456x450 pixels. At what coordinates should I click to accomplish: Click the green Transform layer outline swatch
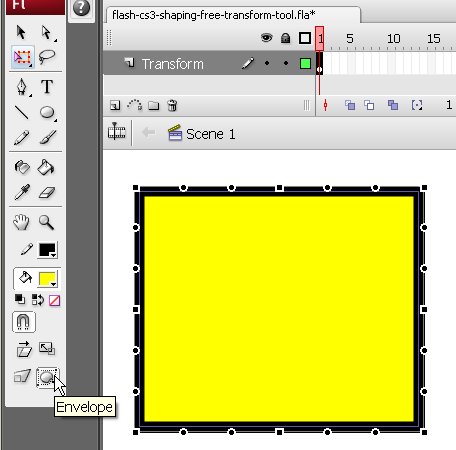(305, 63)
